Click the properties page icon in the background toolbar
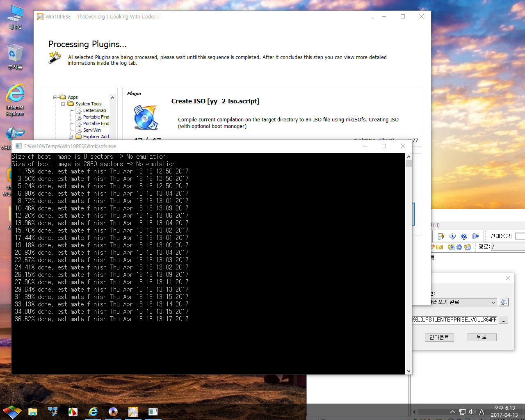The image size is (525, 420). click(x=441, y=236)
